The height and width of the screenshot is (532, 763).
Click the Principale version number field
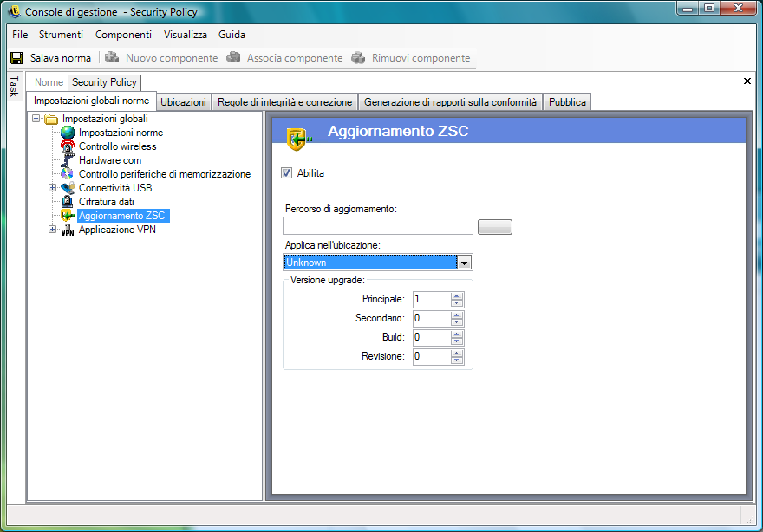coord(432,300)
